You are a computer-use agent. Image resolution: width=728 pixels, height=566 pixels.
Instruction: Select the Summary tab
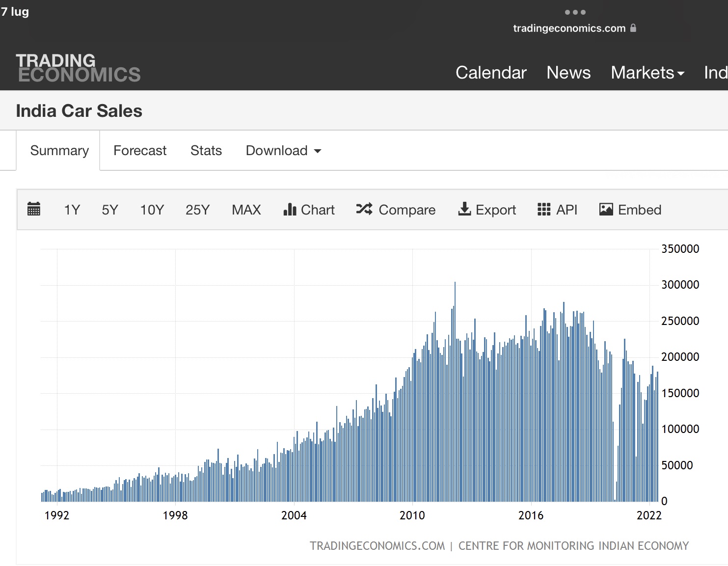pyautogui.click(x=59, y=151)
